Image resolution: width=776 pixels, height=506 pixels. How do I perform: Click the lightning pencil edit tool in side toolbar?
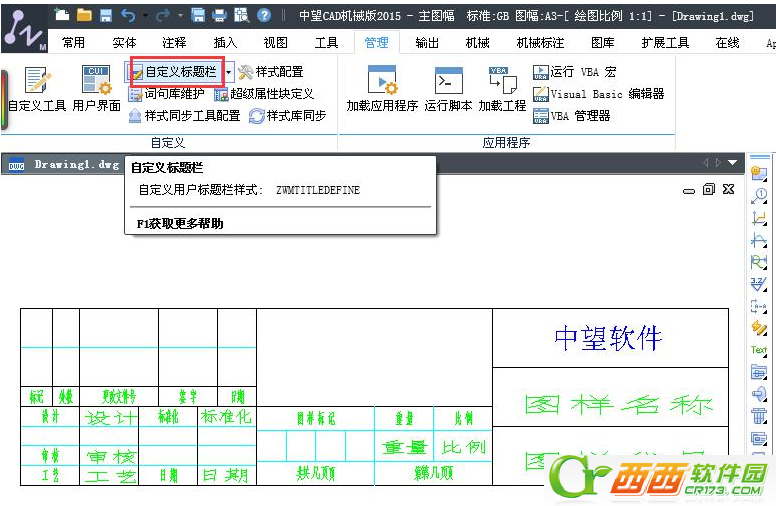point(759,328)
